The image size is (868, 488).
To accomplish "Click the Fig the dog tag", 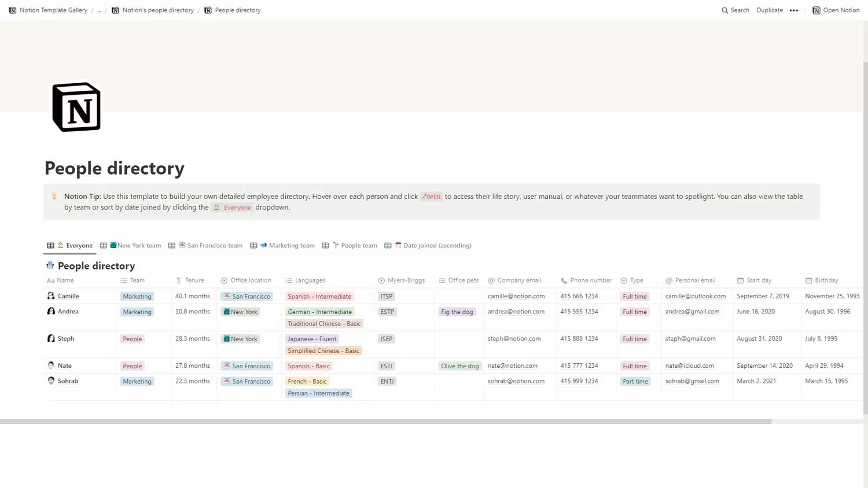I will click(x=457, y=312).
